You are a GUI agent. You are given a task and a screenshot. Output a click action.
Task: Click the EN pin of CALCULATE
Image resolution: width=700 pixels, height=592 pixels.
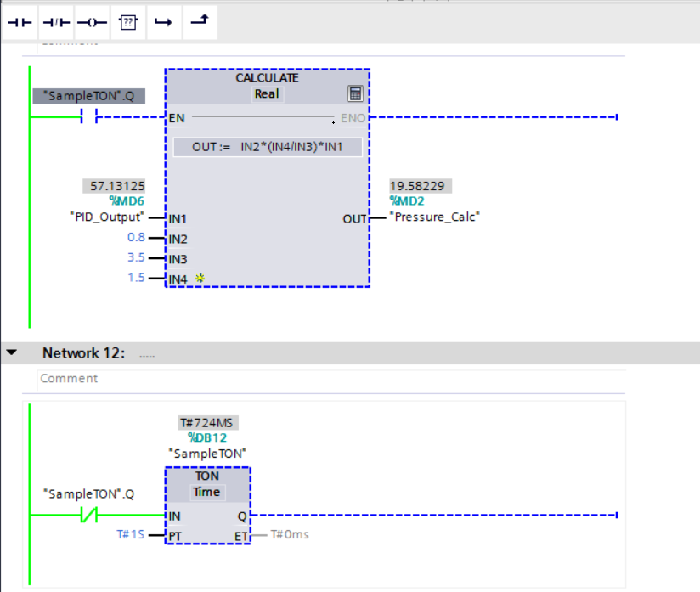coord(177,118)
